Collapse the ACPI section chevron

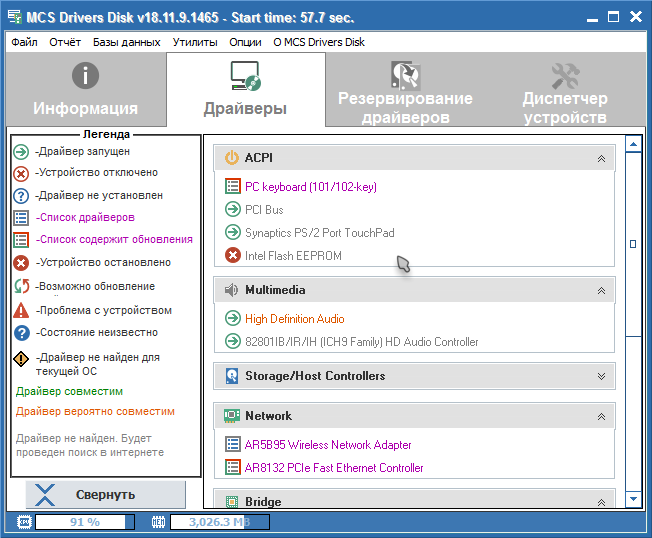tap(601, 158)
